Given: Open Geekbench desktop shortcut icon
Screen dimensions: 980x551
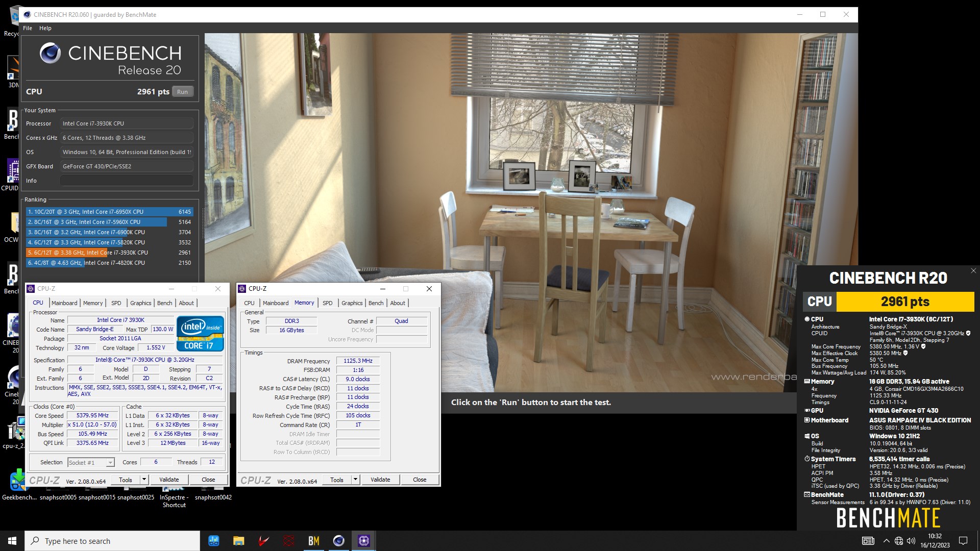Looking at the screenshot, I should [18, 484].
